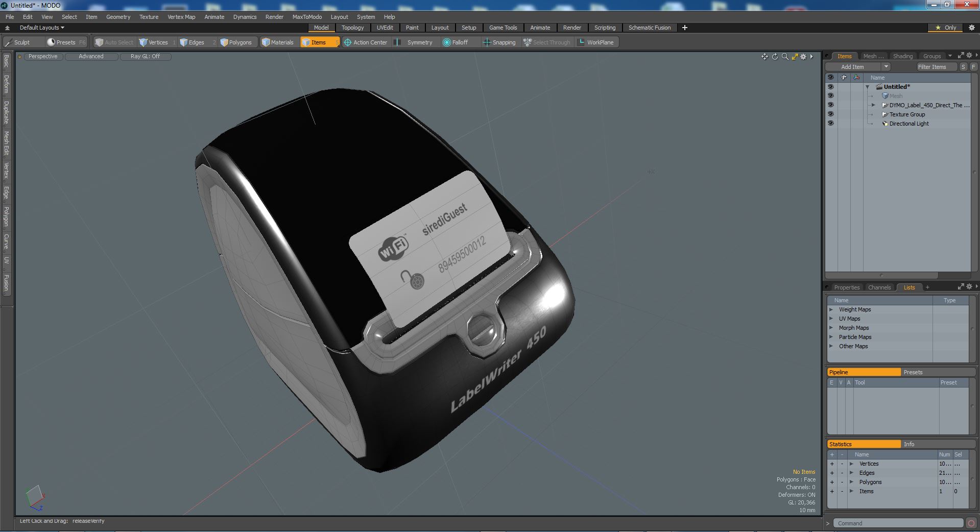Expand the Polygons statistics row
This screenshot has height=532, width=980.
[851, 482]
